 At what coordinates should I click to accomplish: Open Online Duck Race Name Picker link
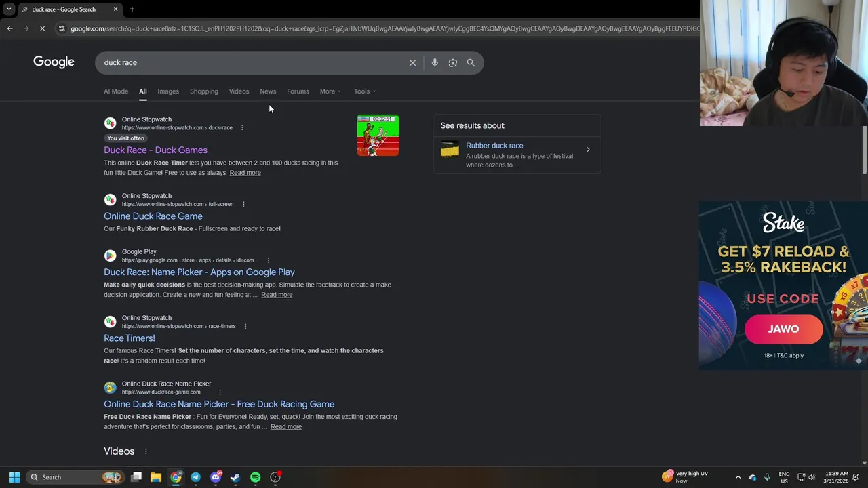[219, 404]
